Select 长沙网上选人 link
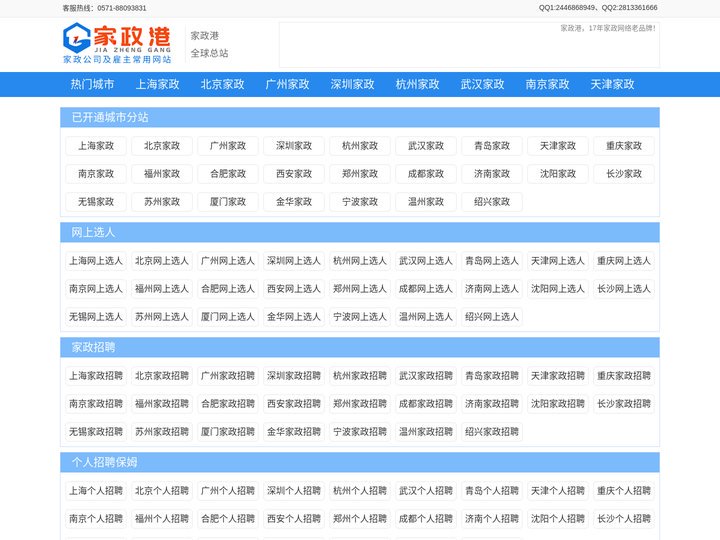Screen dimensions: 720x540 624,289
